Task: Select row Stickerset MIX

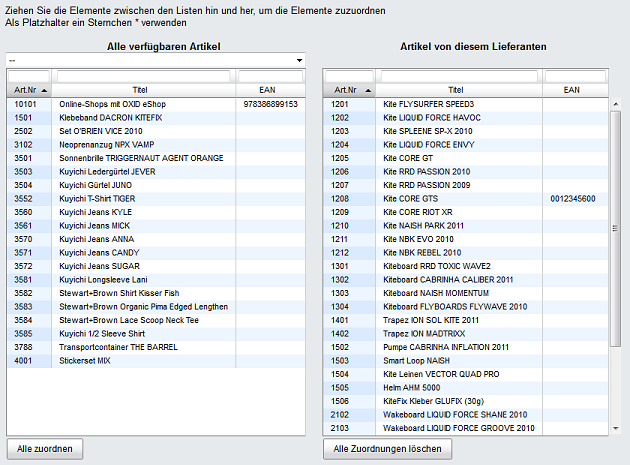Action: [156, 361]
